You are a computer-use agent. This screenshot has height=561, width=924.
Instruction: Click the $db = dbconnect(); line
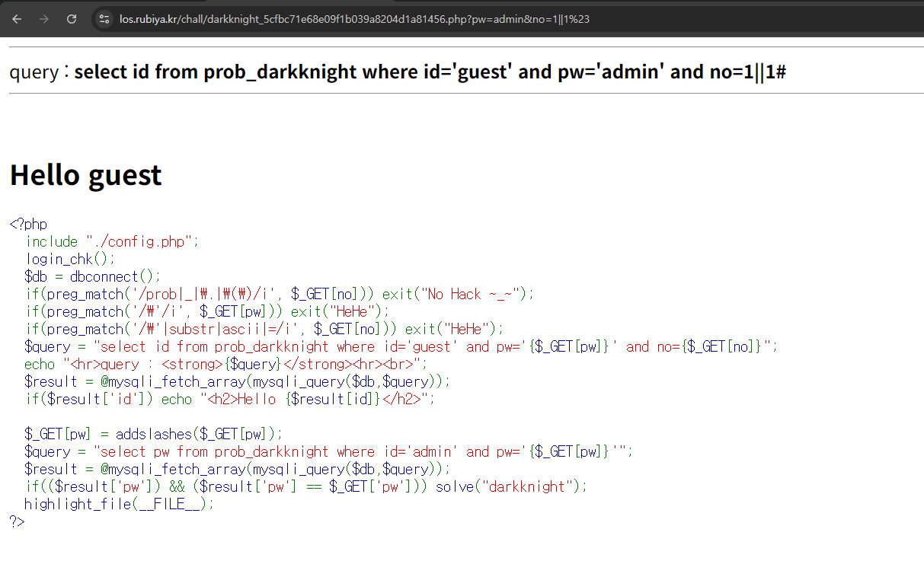coord(92,277)
